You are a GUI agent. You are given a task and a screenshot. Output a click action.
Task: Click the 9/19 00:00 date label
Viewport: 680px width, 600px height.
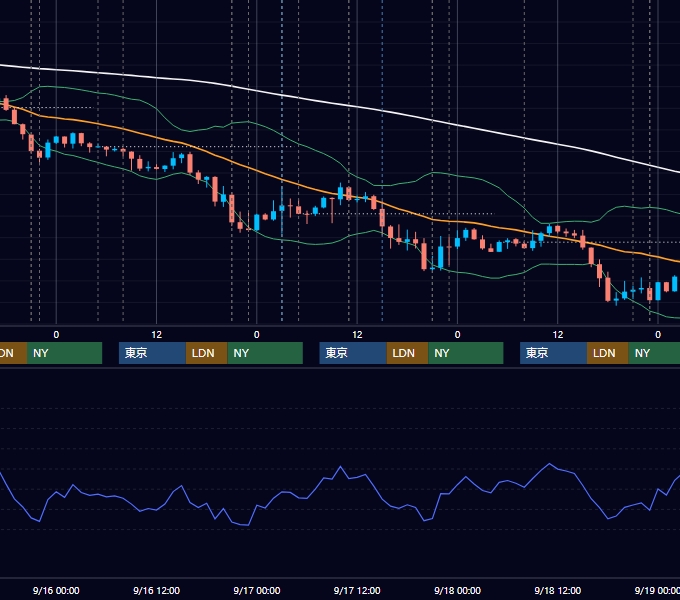pyautogui.click(x=657, y=590)
